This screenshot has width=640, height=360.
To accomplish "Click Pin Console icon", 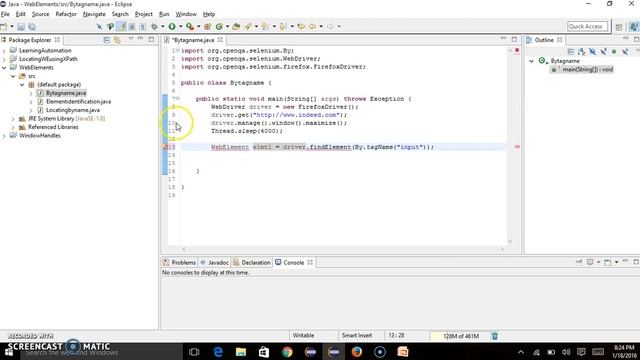I will pos(579,262).
